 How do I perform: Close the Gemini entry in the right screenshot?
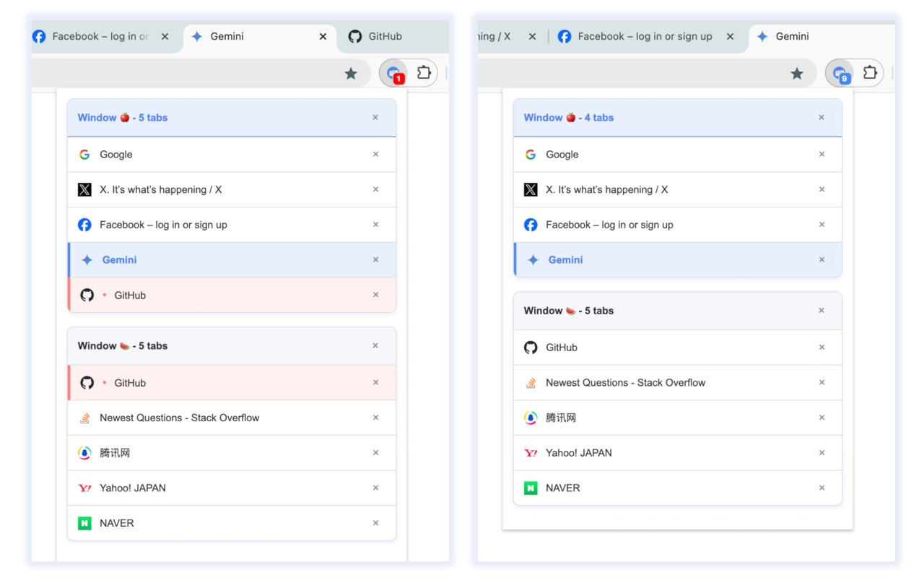(x=821, y=259)
